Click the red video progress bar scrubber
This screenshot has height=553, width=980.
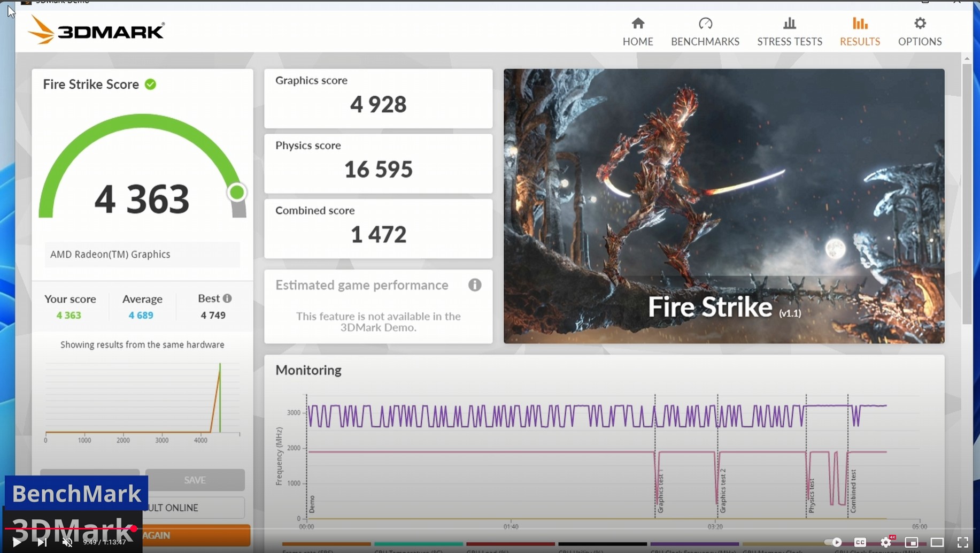tap(134, 528)
